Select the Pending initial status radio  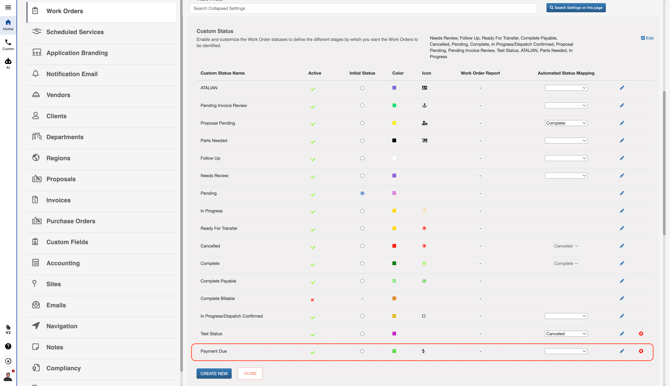[362, 193]
